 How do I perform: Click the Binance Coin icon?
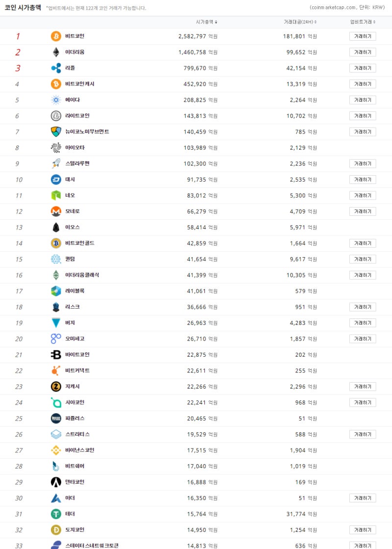coord(56,450)
